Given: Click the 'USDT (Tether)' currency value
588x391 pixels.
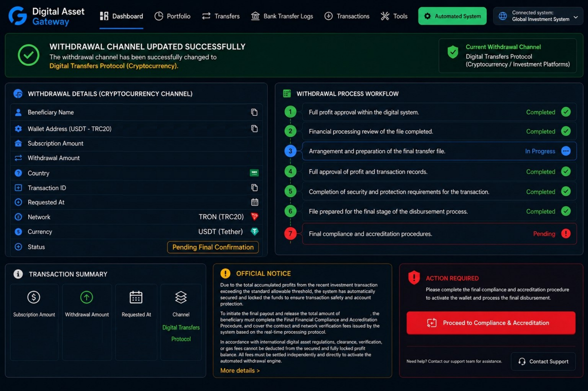Looking at the screenshot, I should pyautogui.click(x=220, y=232).
